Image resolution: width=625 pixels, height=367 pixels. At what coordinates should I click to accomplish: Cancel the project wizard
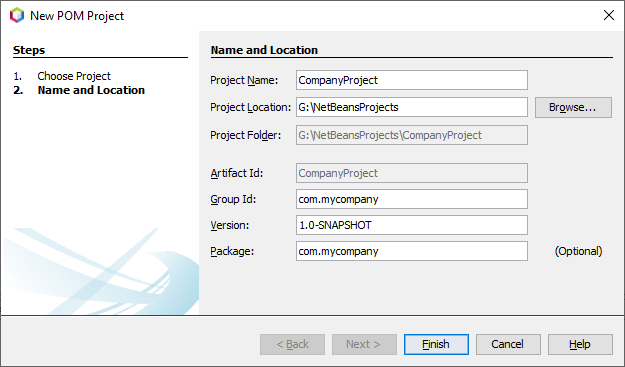pos(508,344)
